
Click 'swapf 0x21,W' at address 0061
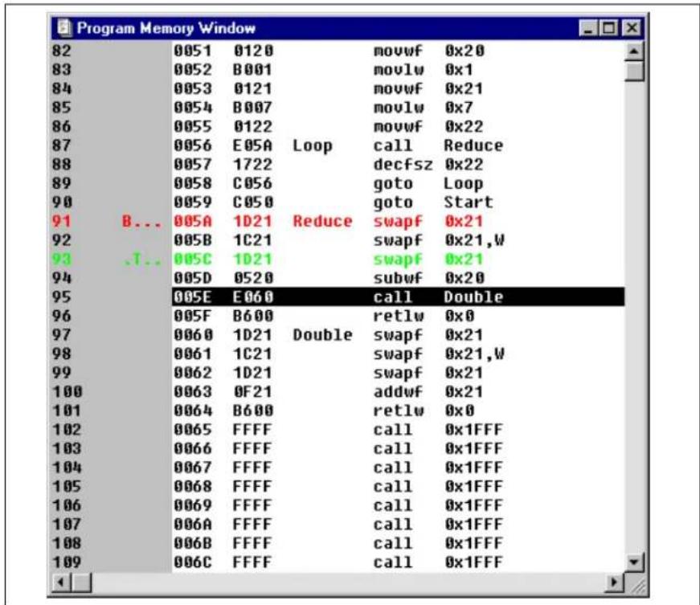[x=439, y=354]
